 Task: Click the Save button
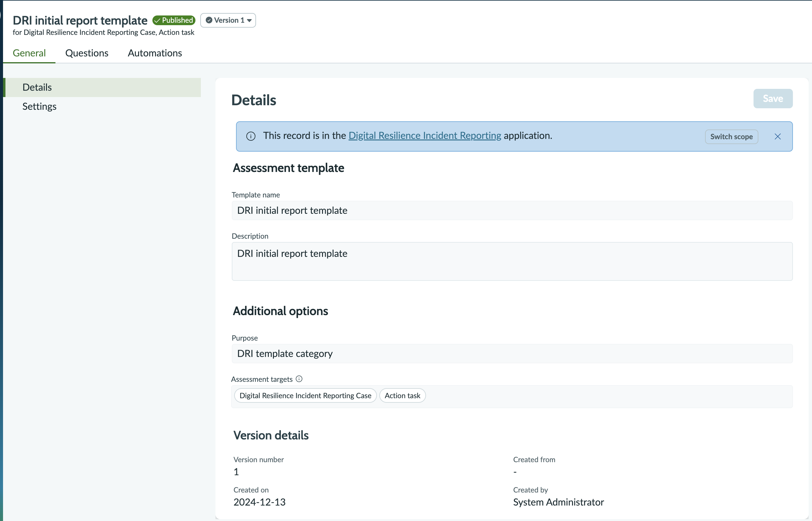[773, 99]
